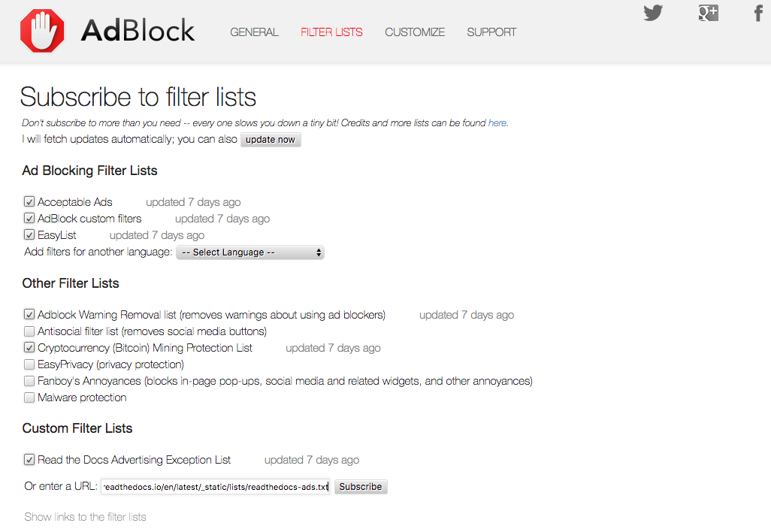The image size is (771, 532).
Task: Enable Fanboy's Annoyances filtering
Action: point(29,380)
